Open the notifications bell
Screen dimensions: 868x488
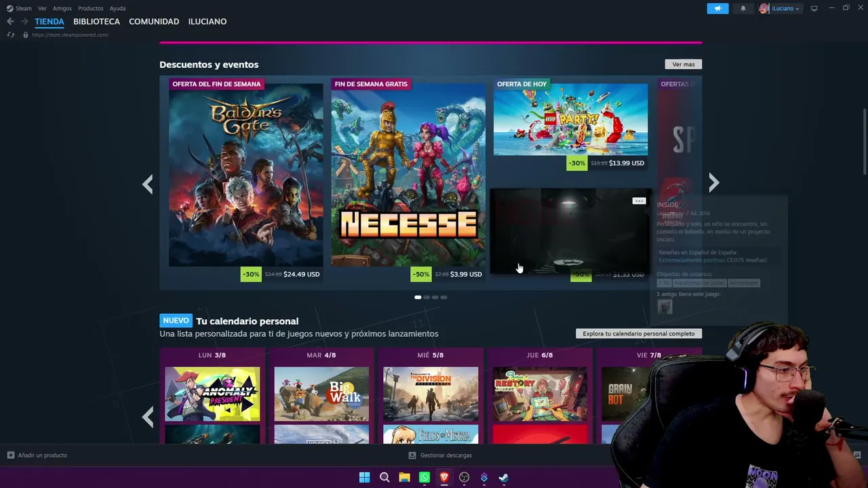click(743, 8)
